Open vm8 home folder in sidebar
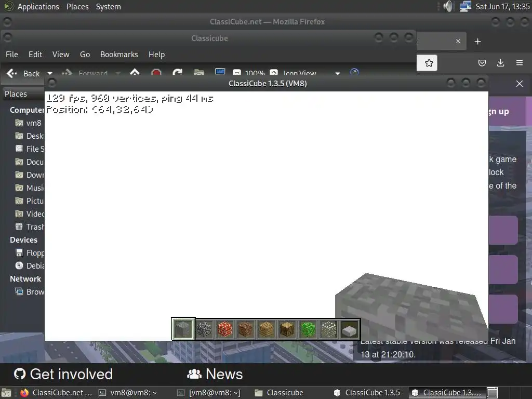This screenshot has width=532, height=399. (x=29, y=123)
